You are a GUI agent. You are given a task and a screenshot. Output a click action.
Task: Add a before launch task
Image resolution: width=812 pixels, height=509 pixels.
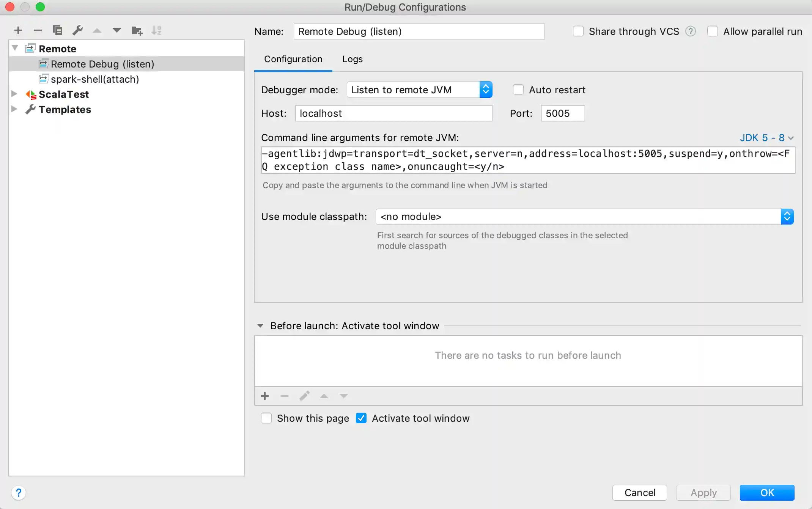(265, 396)
